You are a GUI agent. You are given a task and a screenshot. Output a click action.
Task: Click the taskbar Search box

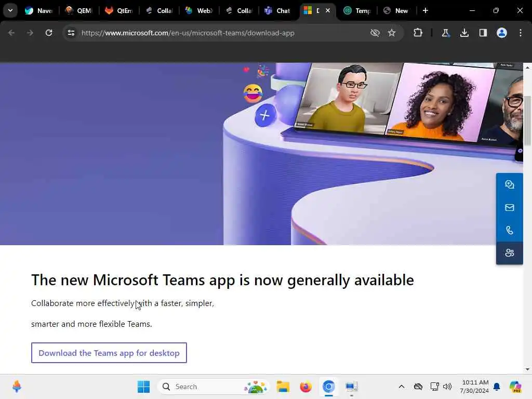[213, 387]
